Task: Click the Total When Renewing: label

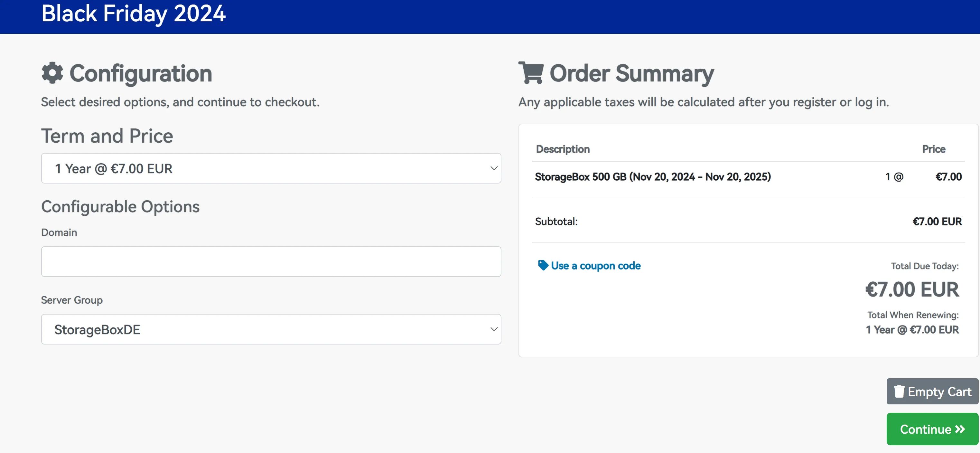Action: (x=913, y=315)
